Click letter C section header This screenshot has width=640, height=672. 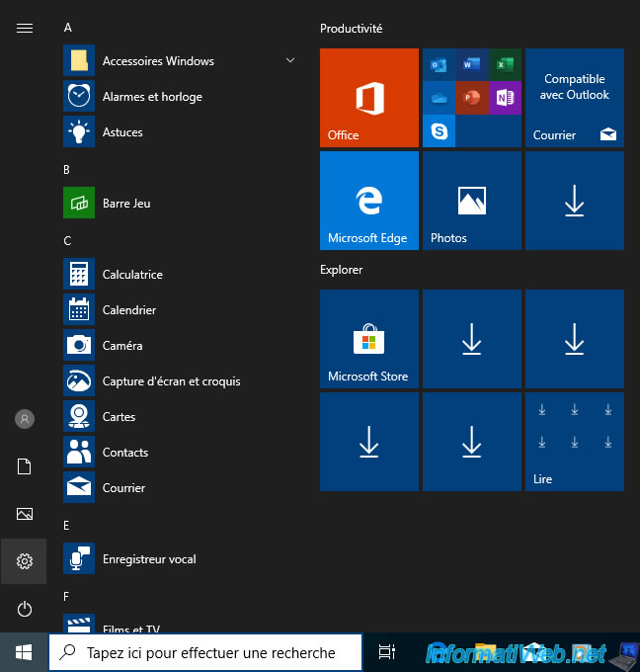[x=67, y=241]
